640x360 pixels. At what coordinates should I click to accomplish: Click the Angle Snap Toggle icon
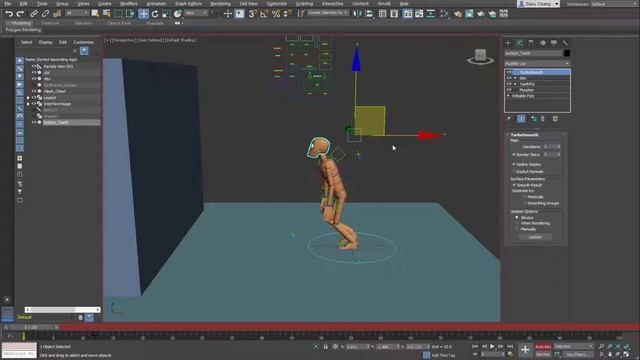click(x=264, y=14)
